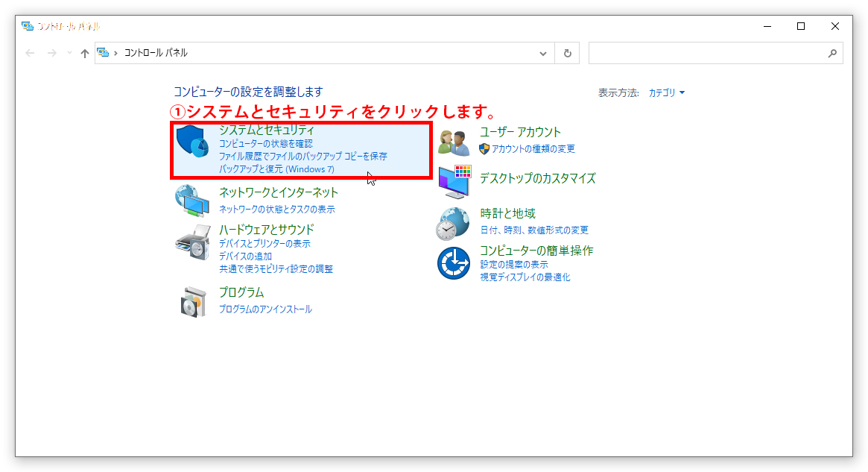Click the shield icon beside アカウントの種類の変更
The width and height of the screenshot is (868, 472).
484,148
